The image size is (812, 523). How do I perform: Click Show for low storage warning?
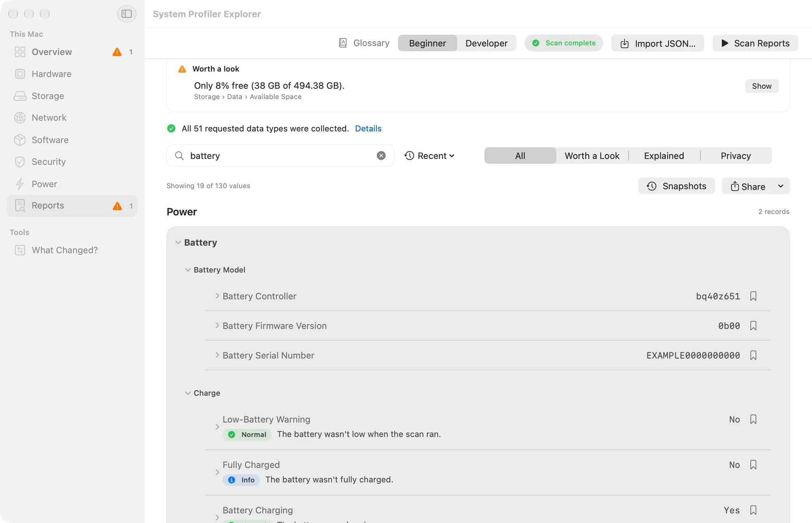pos(762,86)
